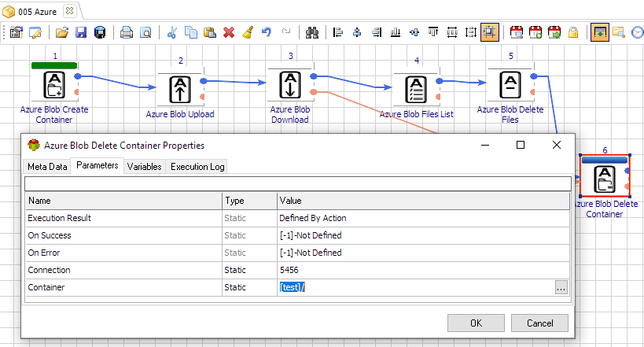Select the Azure Blob Create Container task
The height and width of the screenshot is (347, 644).
click(x=54, y=85)
